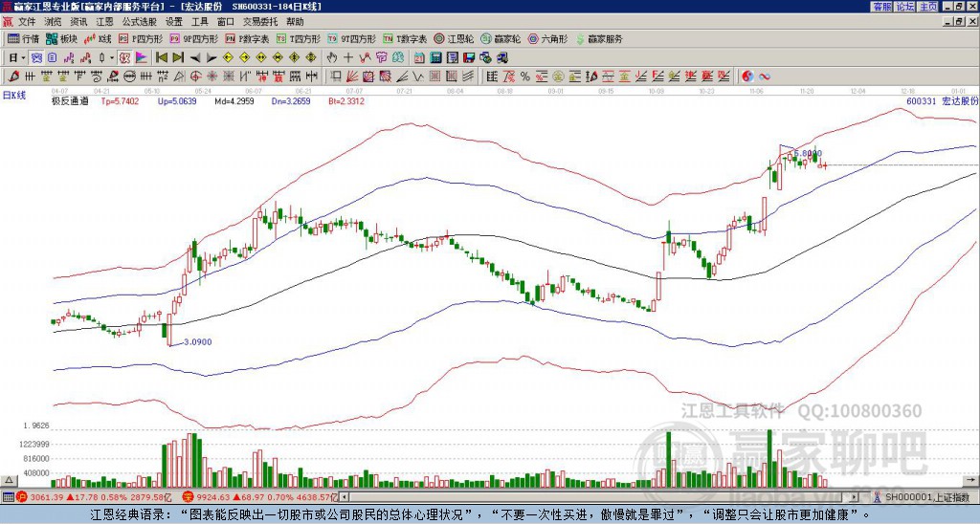Open the 浏览 menu
The image size is (980, 524).
pos(54,22)
